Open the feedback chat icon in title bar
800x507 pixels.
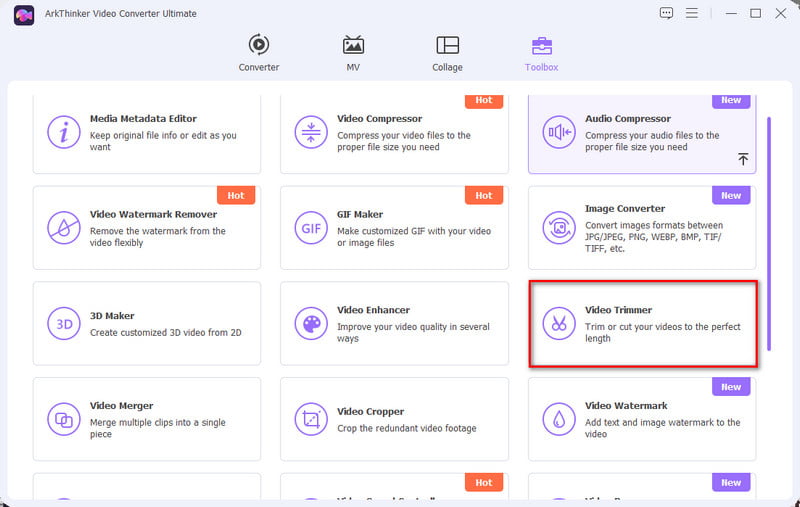[666, 13]
